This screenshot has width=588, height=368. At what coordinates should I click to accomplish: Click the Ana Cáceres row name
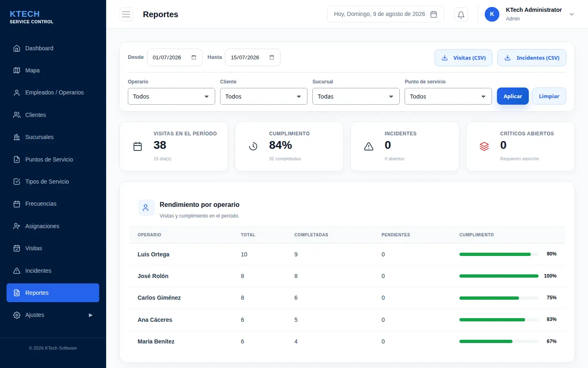pyautogui.click(x=155, y=320)
